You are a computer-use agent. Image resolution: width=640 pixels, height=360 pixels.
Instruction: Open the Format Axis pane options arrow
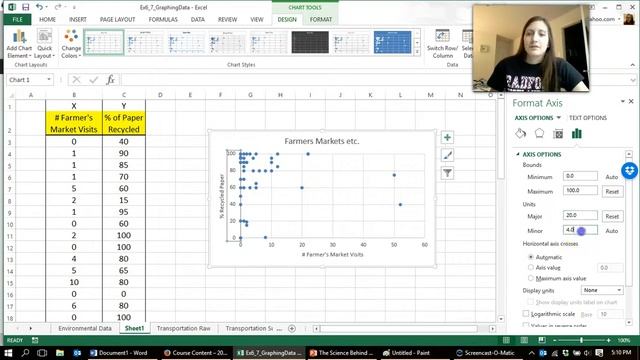(622, 101)
